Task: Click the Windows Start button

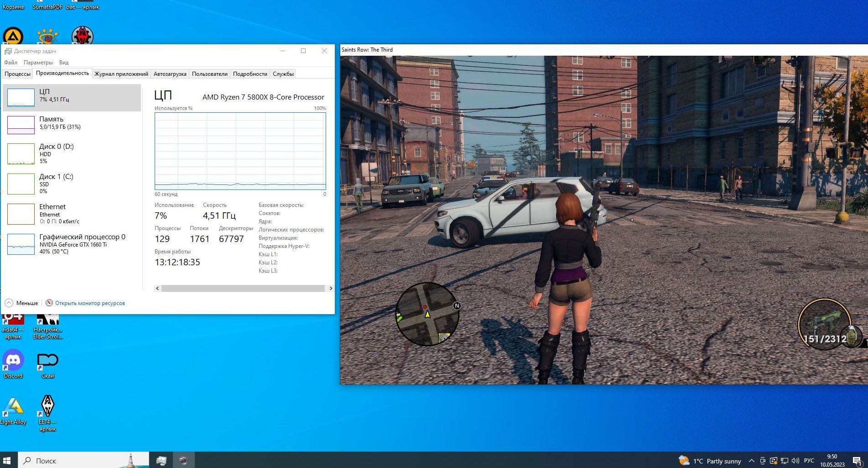Action: [7, 460]
